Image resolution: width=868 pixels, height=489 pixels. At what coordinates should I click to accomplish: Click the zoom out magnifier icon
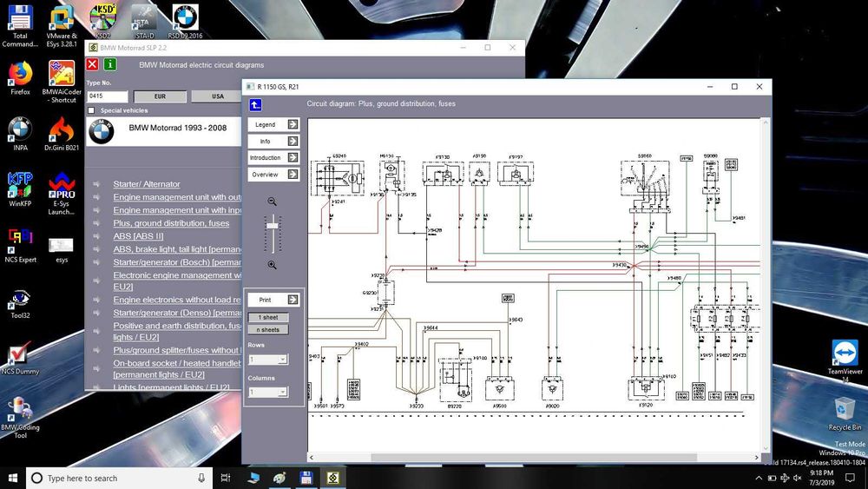click(272, 202)
